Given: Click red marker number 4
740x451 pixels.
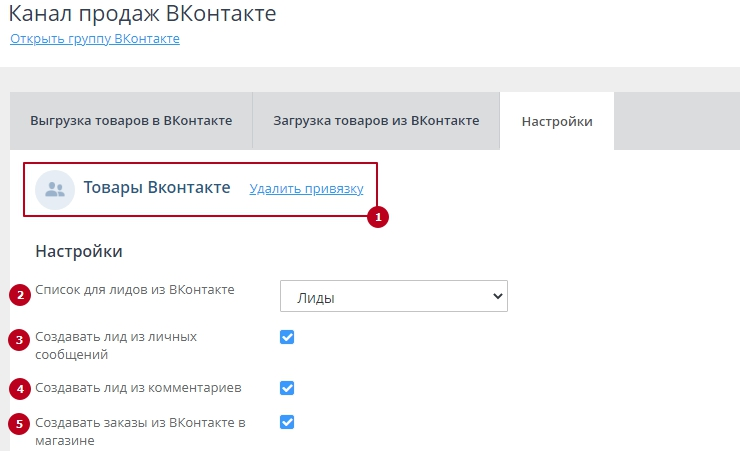Looking at the screenshot, I should [19, 388].
